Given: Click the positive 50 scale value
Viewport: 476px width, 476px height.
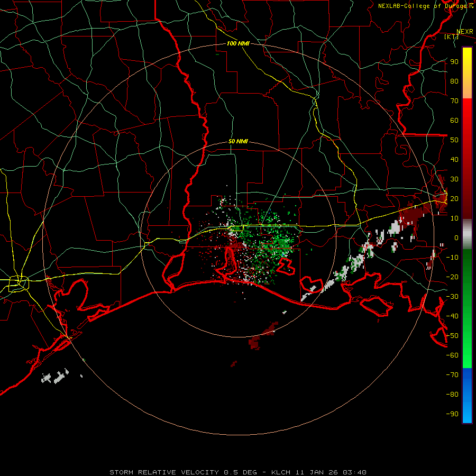Looking at the screenshot, I should point(454,140).
